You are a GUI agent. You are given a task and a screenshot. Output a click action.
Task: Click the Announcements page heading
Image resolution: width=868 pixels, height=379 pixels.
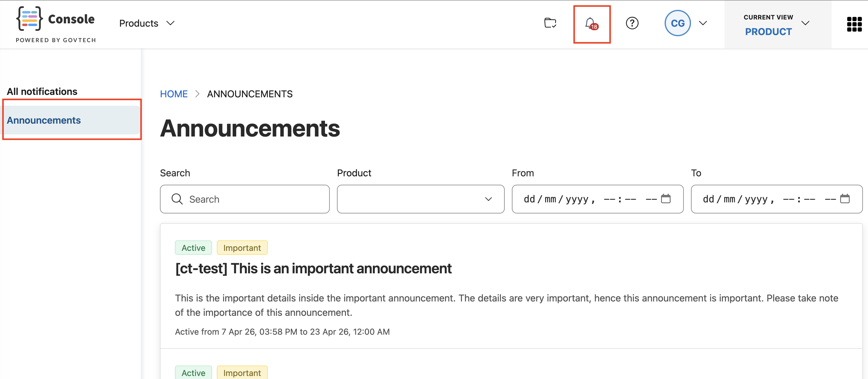pyautogui.click(x=250, y=128)
